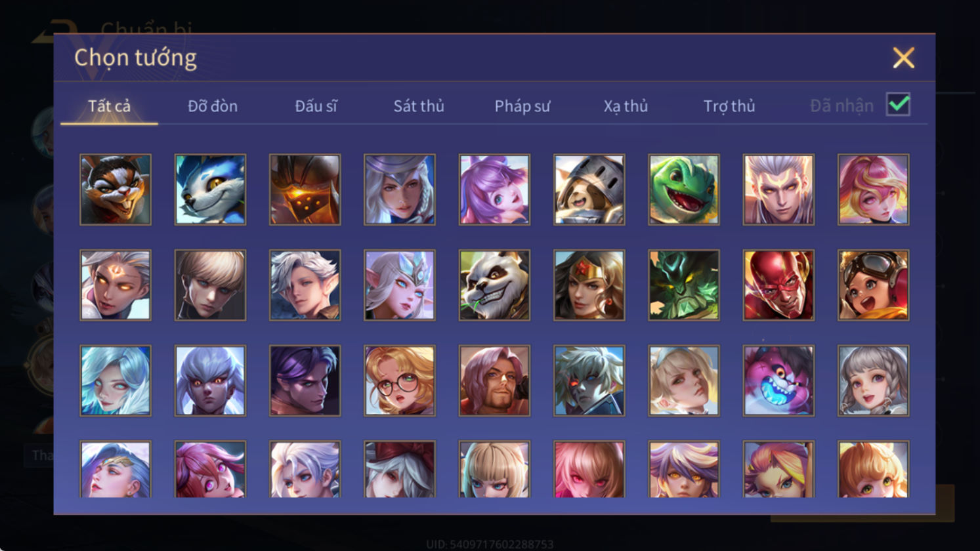This screenshot has height=551, width=980.
Task: Open the Sát thủ tab
Action: (x=419, y=106)
